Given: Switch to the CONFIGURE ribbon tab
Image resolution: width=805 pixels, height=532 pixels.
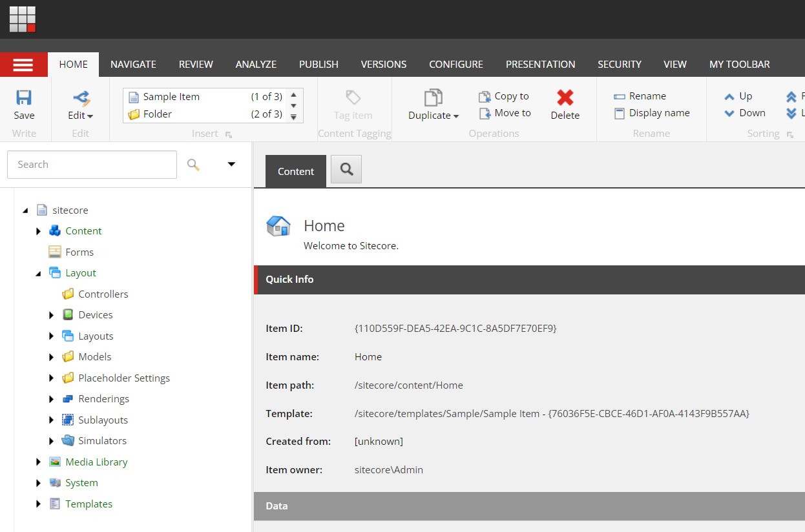Looking at the screenshot, I should point(456,65).
